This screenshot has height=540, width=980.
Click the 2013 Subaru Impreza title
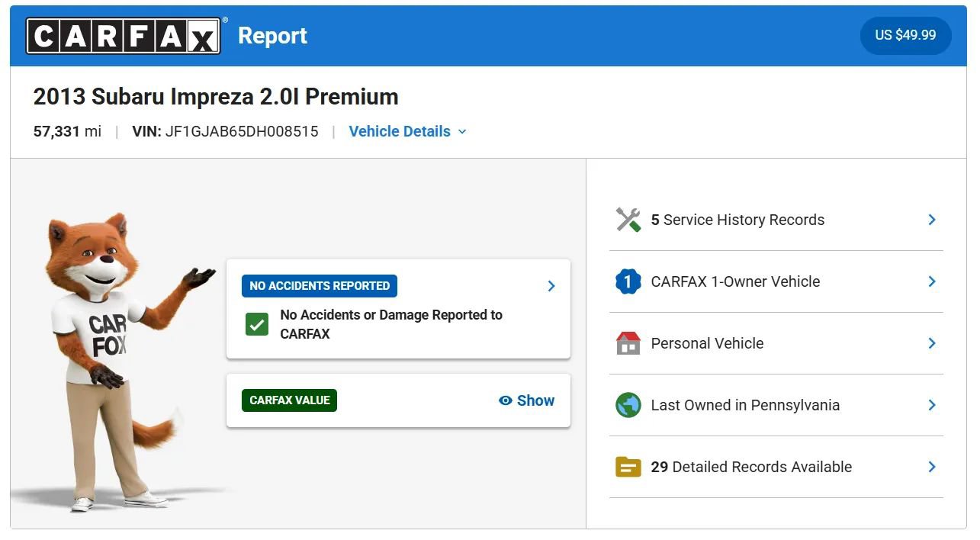tap(216, 97)
